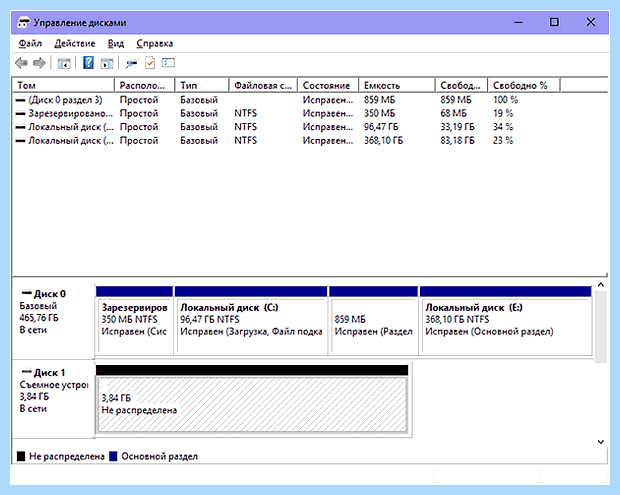Viewport: 620px width, 495px height.
Task: Sort by the Состояние column header
Action: point(328,85)
